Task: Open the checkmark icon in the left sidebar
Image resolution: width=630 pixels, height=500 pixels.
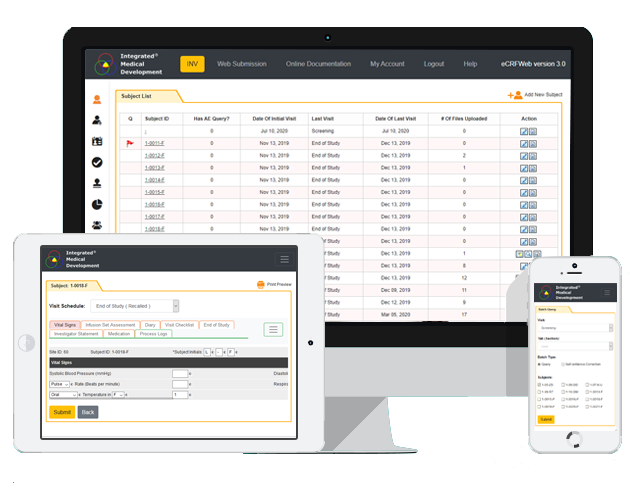Action: [x=97, y=162]
